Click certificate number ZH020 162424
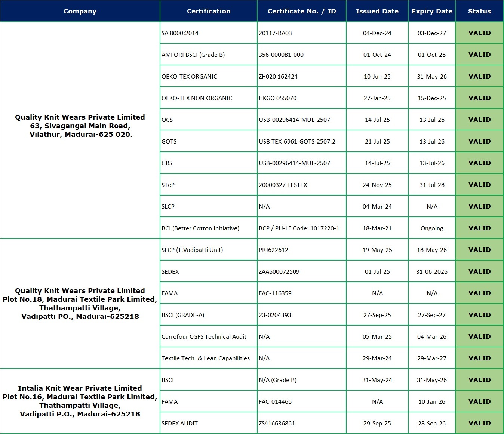The height and width of the screenshot is (434, 504). [278, 76]
